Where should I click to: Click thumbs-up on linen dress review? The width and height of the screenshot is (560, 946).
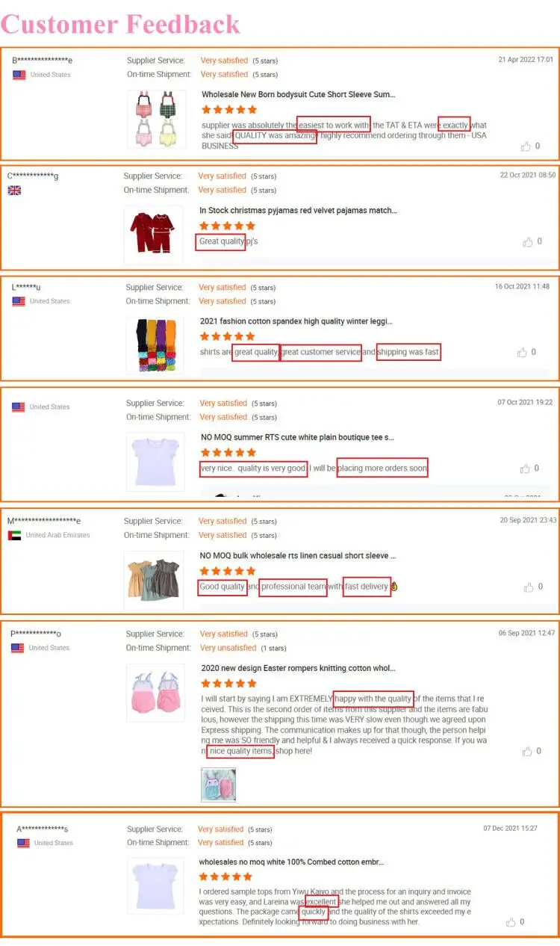pos(529,587)
